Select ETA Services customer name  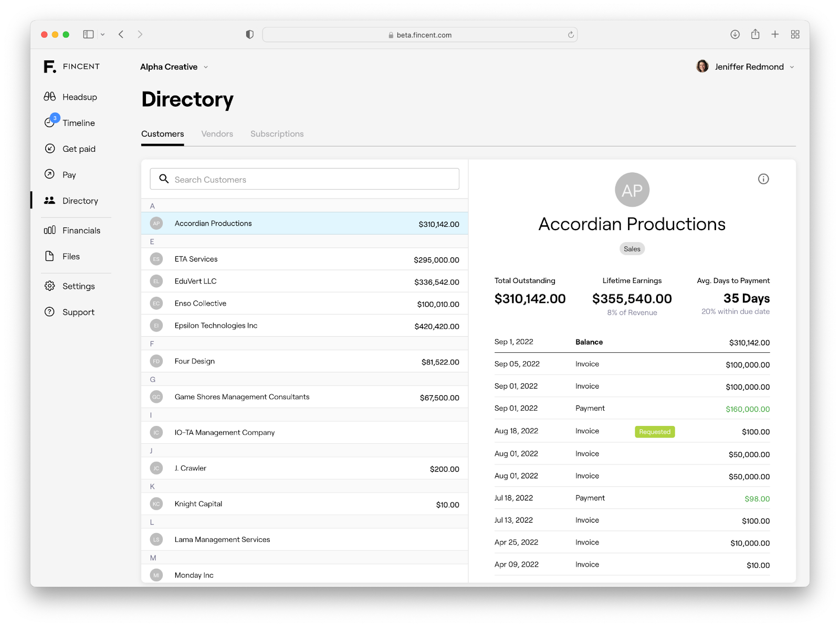196,259
